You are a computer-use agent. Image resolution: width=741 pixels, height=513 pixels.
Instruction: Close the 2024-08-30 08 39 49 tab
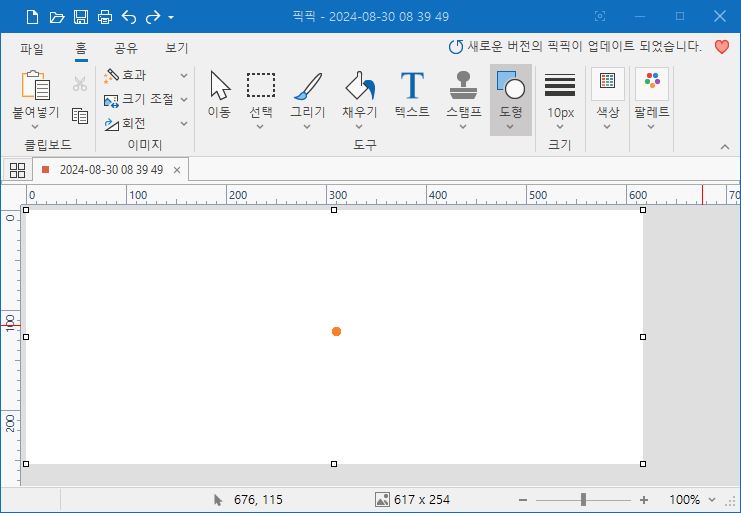tap(177, 170)
